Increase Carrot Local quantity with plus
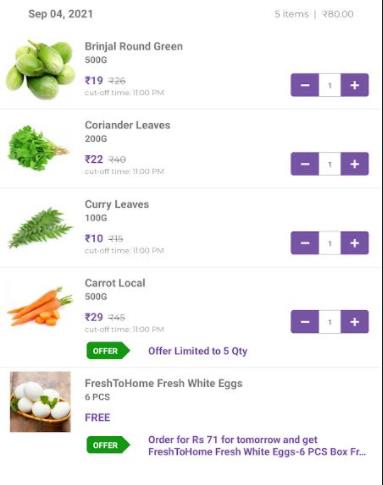Screen dimensions: 383x485 click(355, 322)
